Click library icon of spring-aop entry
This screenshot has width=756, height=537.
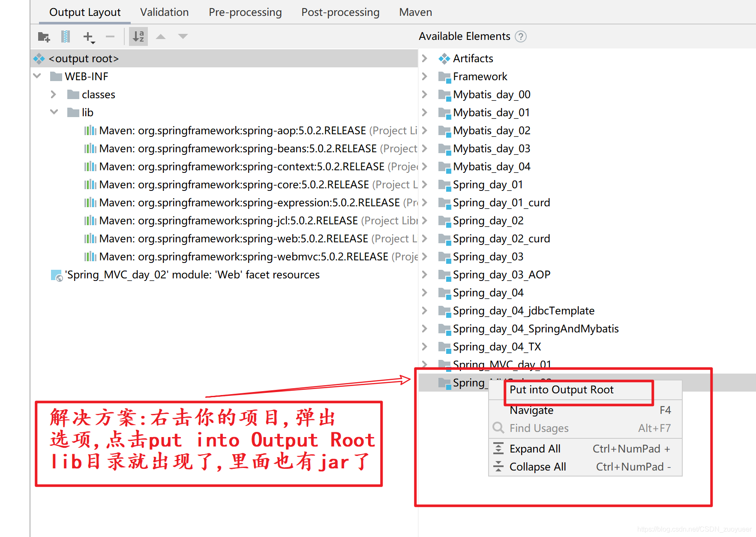[90, 131]
